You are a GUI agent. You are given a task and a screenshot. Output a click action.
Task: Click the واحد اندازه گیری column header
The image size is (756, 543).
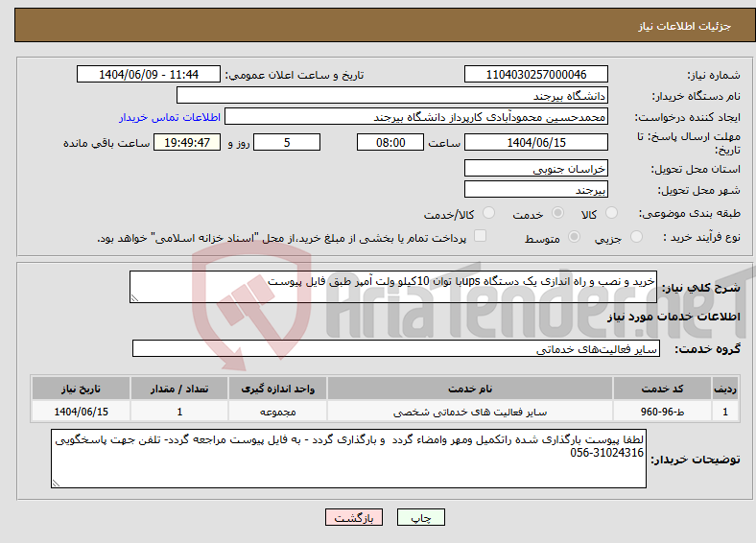(x=277, y=389)
